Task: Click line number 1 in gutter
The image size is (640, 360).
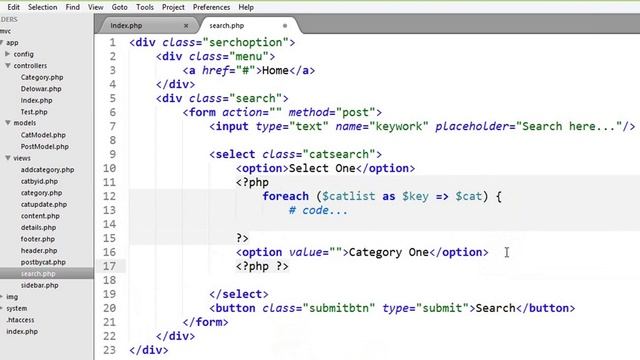Action: pos(112,42)
